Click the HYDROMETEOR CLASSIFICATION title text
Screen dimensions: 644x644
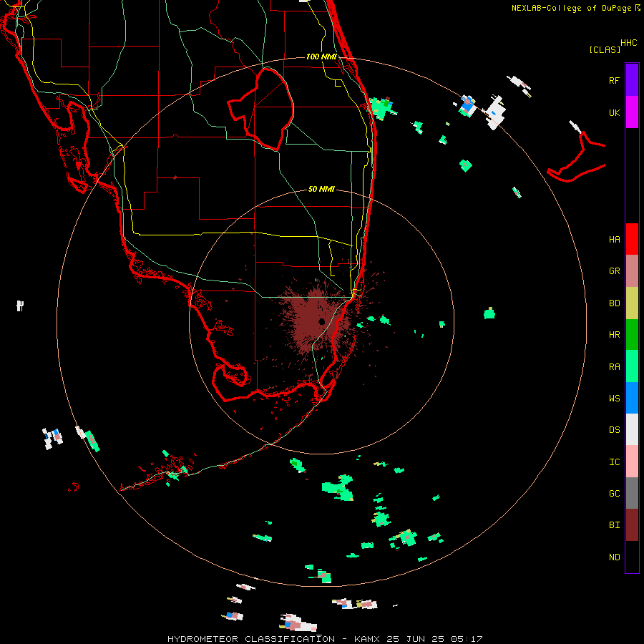[251, 639]
